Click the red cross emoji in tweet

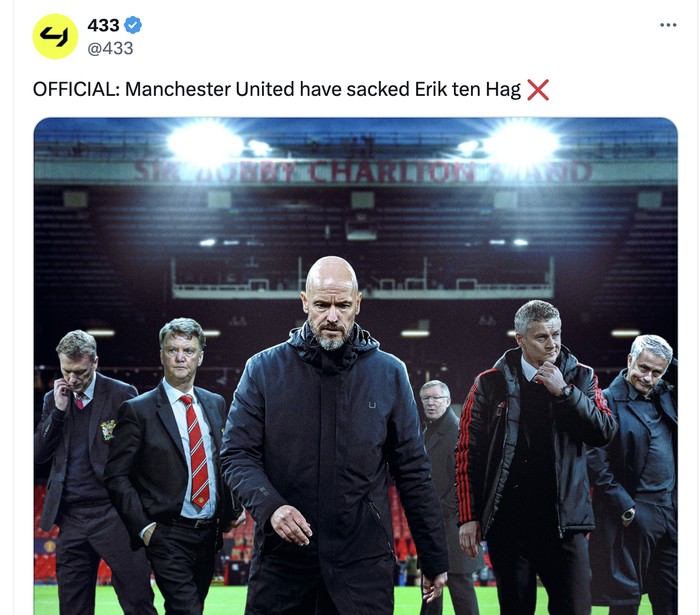pos(538,90)
